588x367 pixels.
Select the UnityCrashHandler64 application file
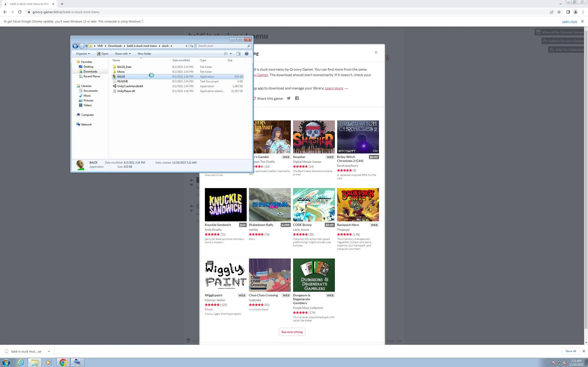[x=130, y=86]
